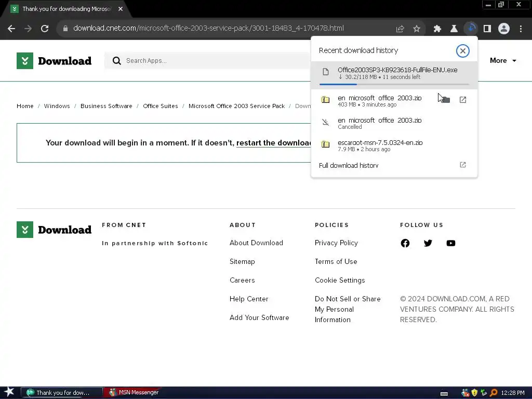Click the footer Download logo
The image size is (532, 399).
coord(54,230)
